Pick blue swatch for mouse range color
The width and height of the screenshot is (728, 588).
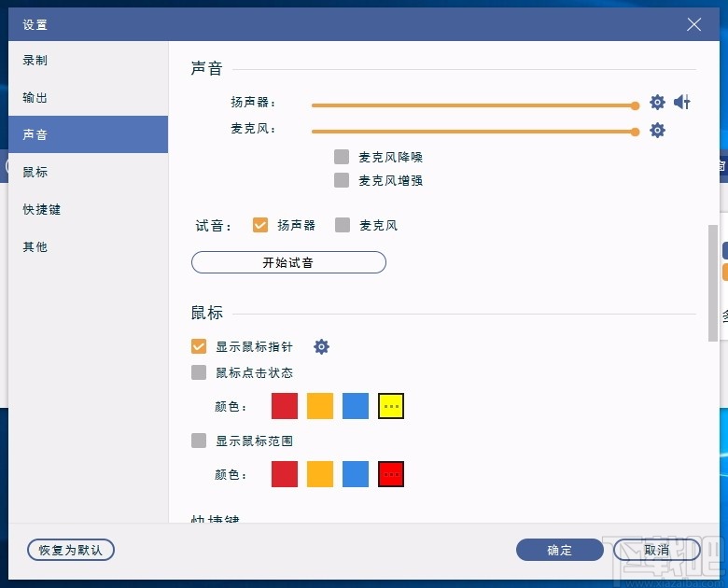356,474
